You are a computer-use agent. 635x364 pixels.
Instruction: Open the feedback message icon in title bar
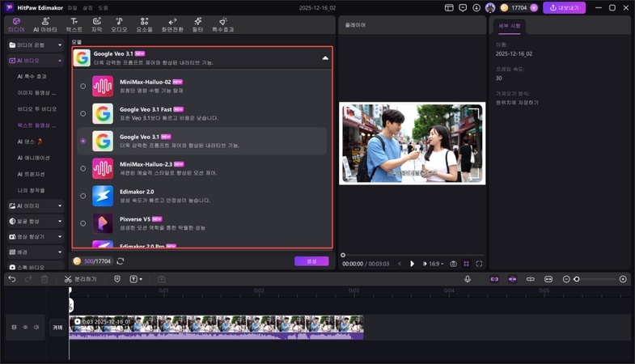tap(463, 8)
